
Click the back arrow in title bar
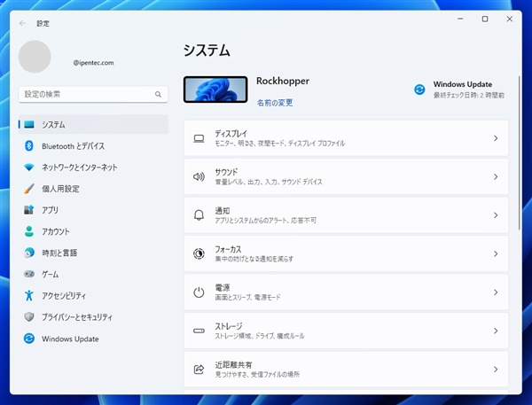point(23,23)
